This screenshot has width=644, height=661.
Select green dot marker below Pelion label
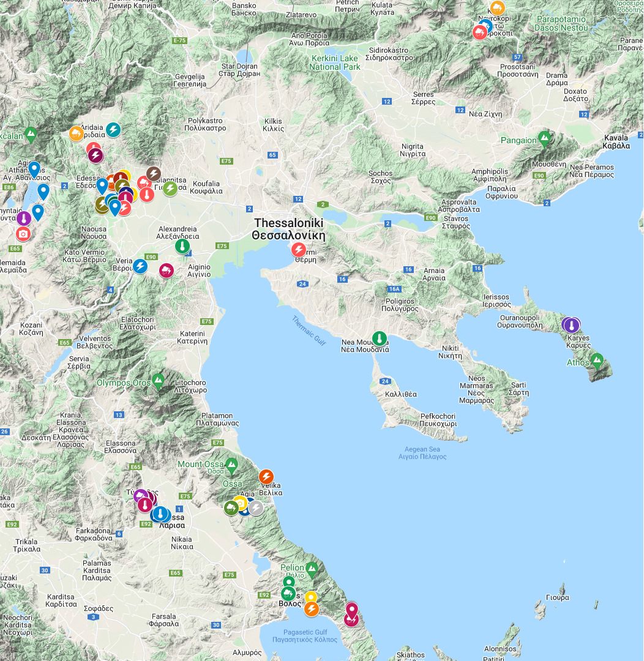pos(289,582)
